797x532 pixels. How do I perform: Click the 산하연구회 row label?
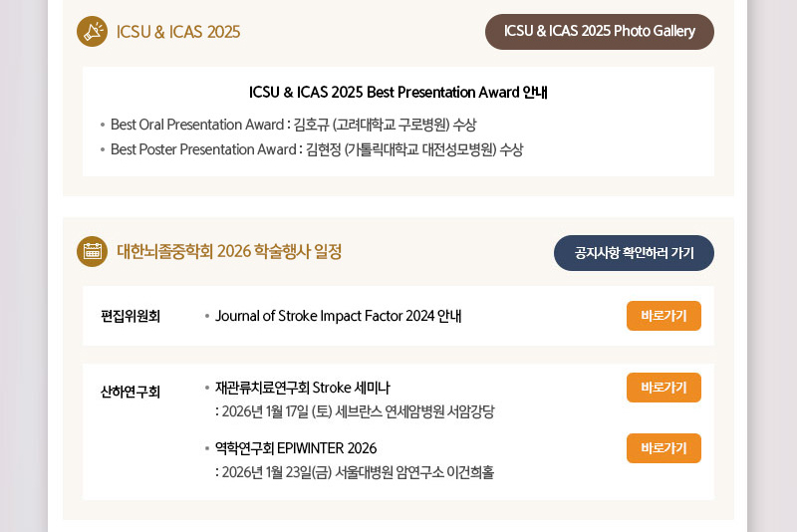(x=131, y=392)
